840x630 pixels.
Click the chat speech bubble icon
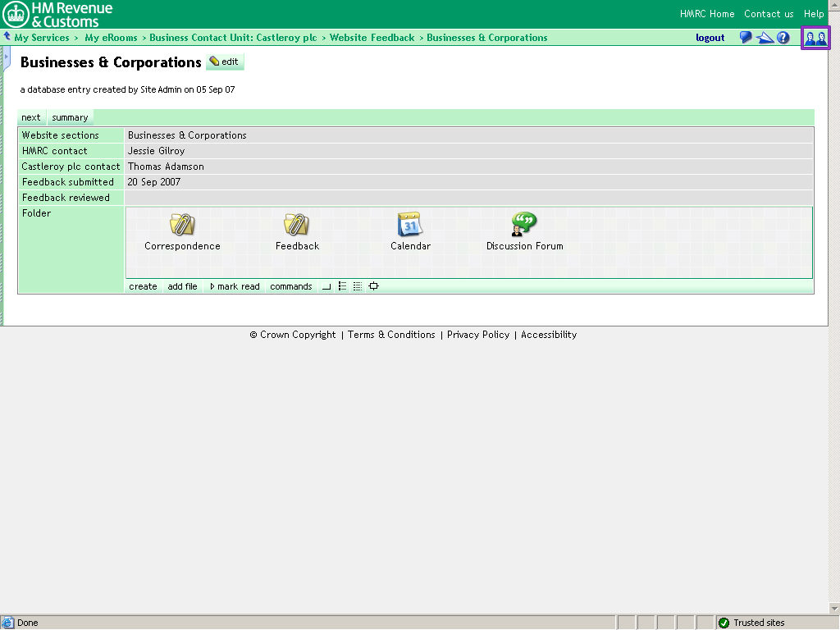coord(746,38)
